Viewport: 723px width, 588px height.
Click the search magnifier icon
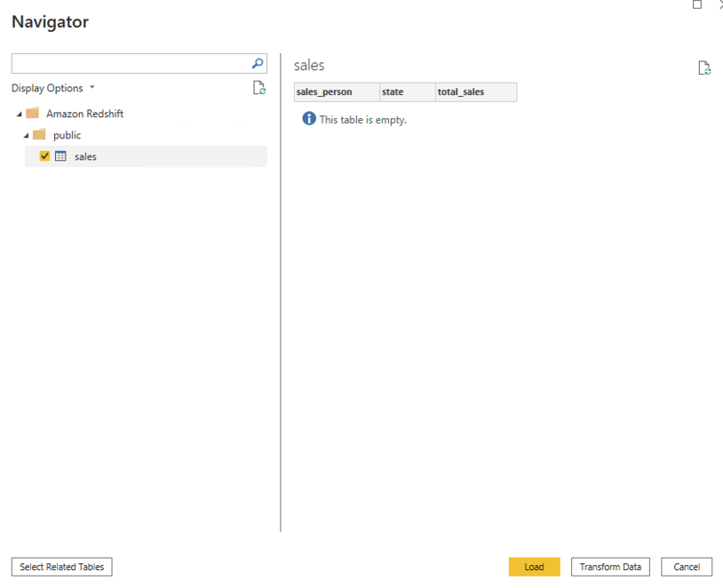tap(258, 63)
